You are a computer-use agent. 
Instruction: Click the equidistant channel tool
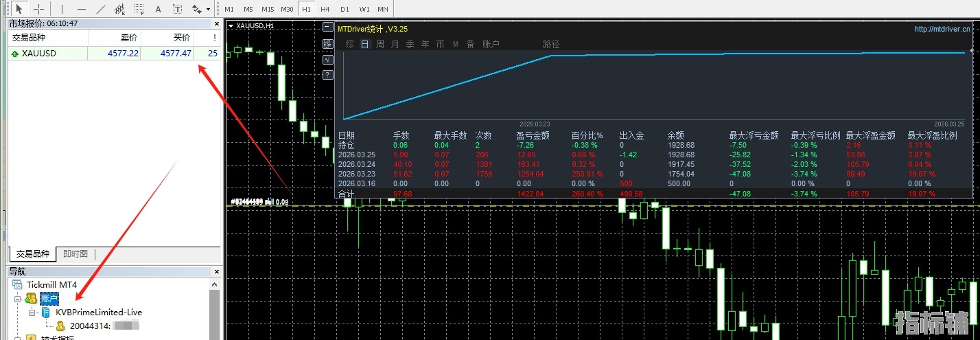pyautogui.click(x=120, y=9)
